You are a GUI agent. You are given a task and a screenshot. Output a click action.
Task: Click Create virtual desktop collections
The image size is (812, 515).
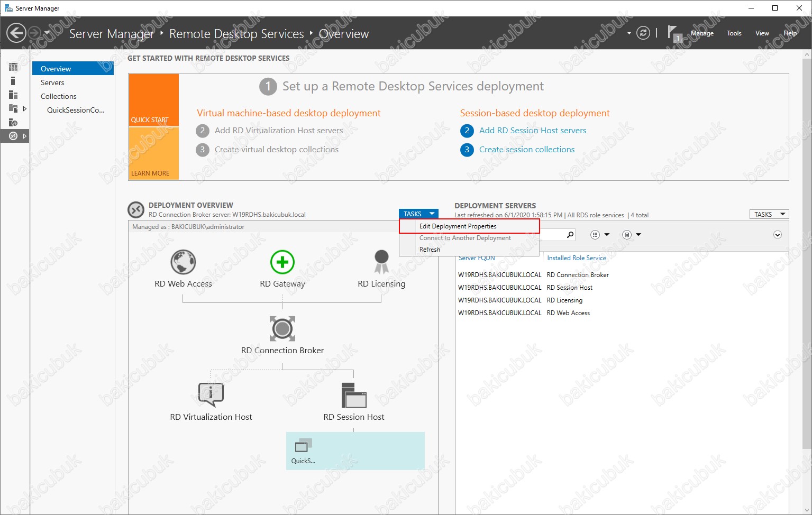(x=277, y=149)
